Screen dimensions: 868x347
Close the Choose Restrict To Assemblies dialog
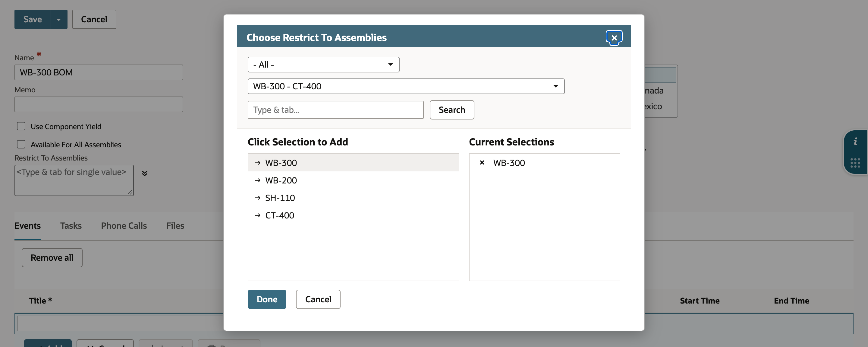click(x=614, y=37)
